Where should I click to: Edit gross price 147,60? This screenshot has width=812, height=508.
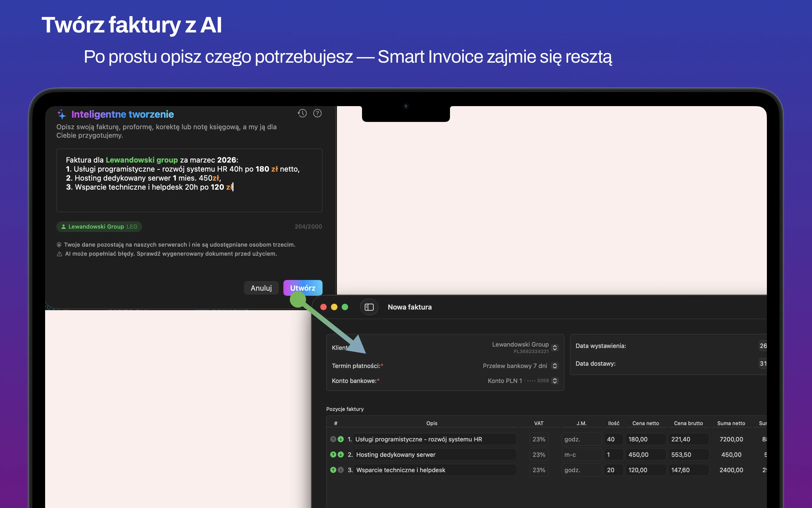pos(689,470)
